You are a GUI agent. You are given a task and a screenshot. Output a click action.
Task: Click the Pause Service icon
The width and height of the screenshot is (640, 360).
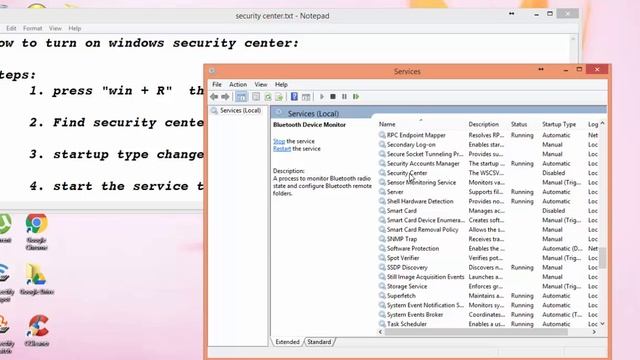pyautogui.click(x=344, y=97)
